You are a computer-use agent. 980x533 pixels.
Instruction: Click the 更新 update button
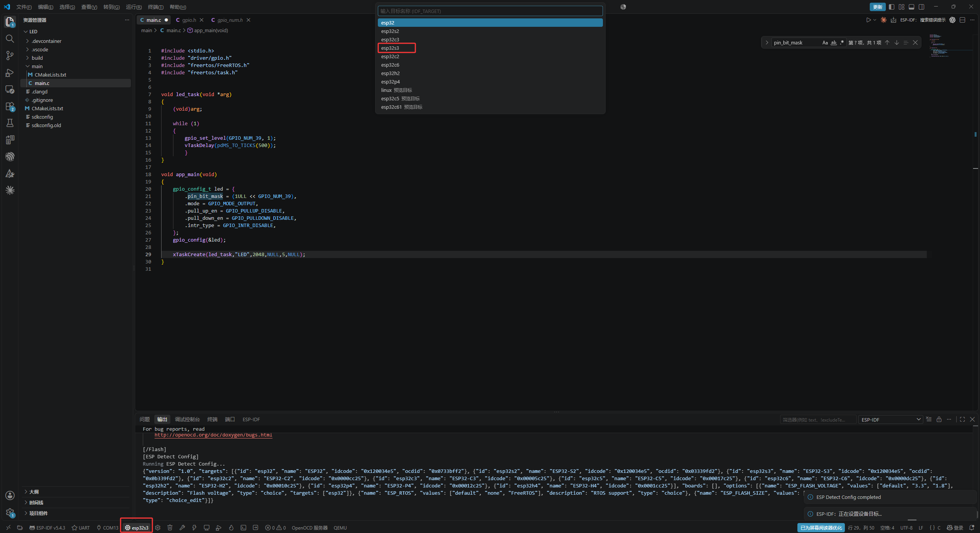point(877,7)
